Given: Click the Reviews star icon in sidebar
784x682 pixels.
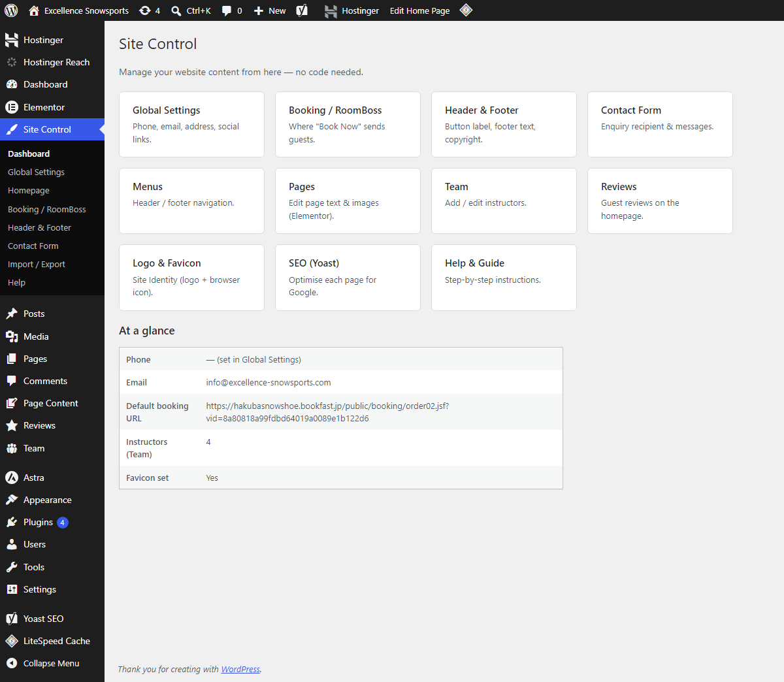Looking at the screenshot, I should click(12, 425).
